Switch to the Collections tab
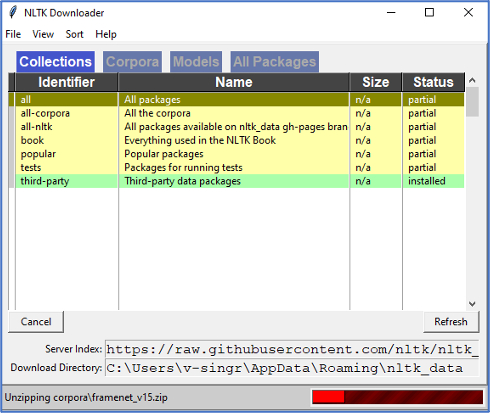490x414 pixels. (55, 62)
